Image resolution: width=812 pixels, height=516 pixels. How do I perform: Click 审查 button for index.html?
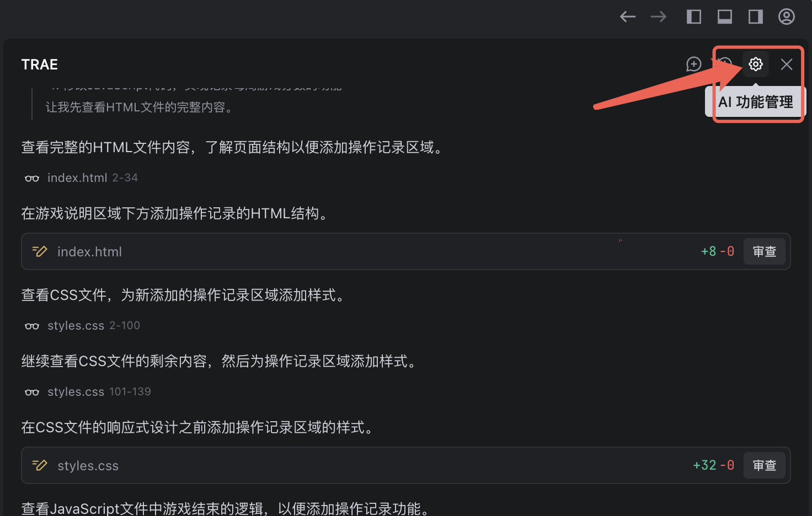(x=765, y=251)
